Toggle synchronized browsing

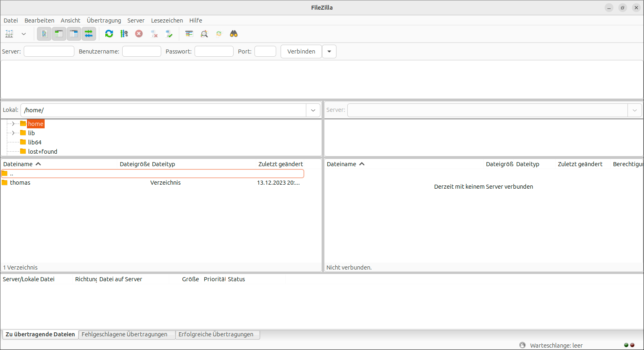point(219,34)
